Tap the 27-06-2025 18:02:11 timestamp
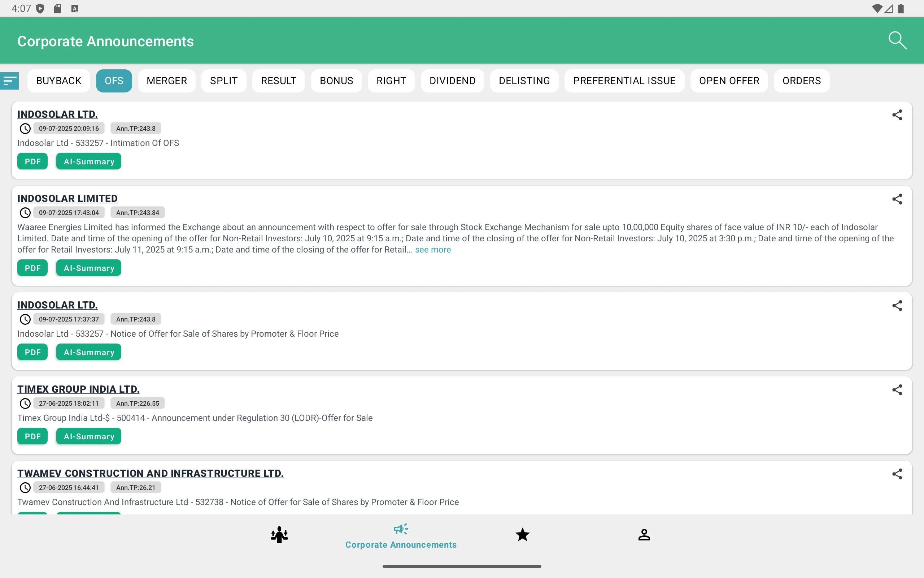Screen dimensions: 924x578 coord(69,403)
